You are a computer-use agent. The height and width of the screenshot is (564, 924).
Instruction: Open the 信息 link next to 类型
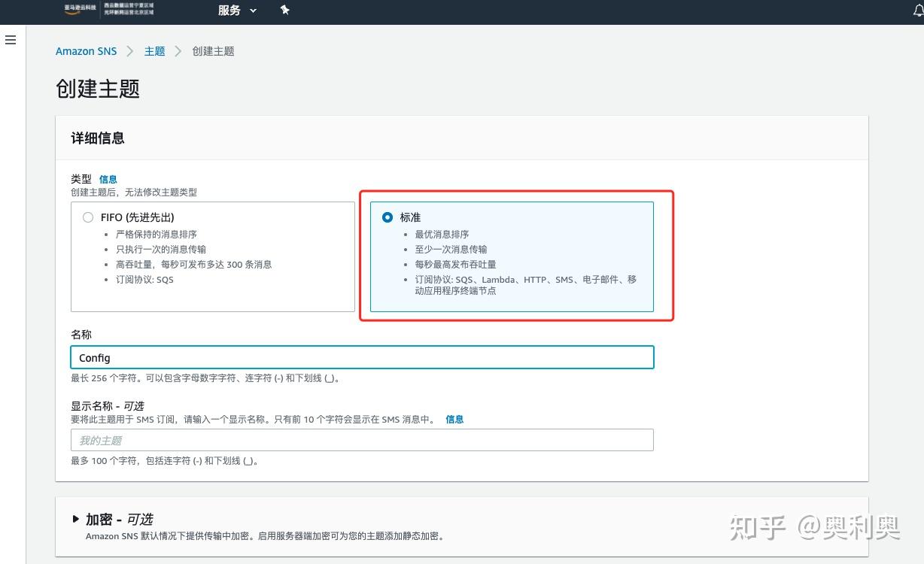click(108, 179)
